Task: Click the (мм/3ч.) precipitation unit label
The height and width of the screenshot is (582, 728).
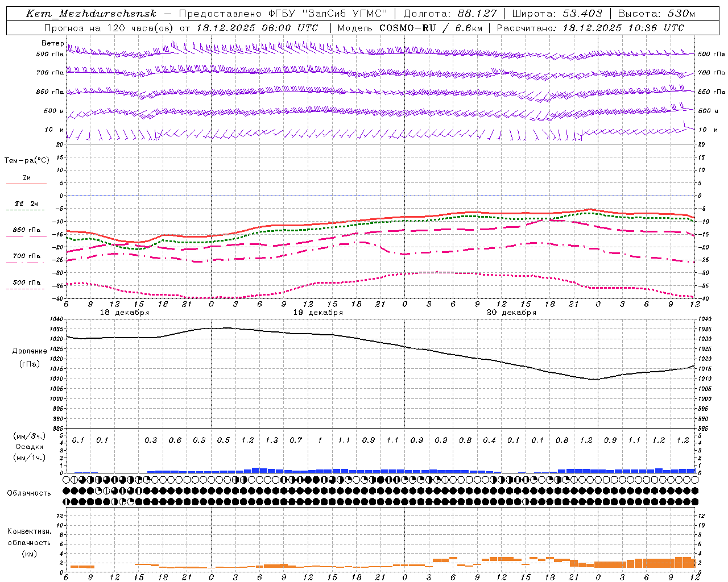Action: pos(30,436)
